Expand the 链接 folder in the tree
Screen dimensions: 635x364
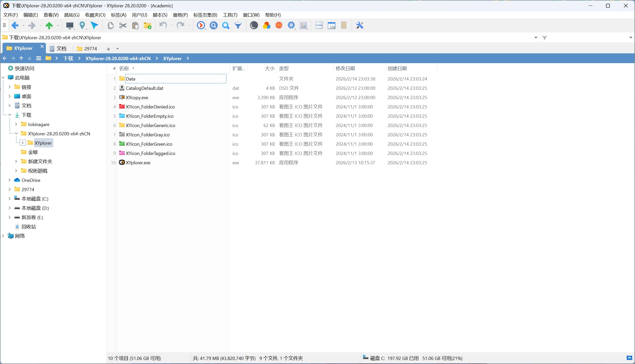point(10,87)
